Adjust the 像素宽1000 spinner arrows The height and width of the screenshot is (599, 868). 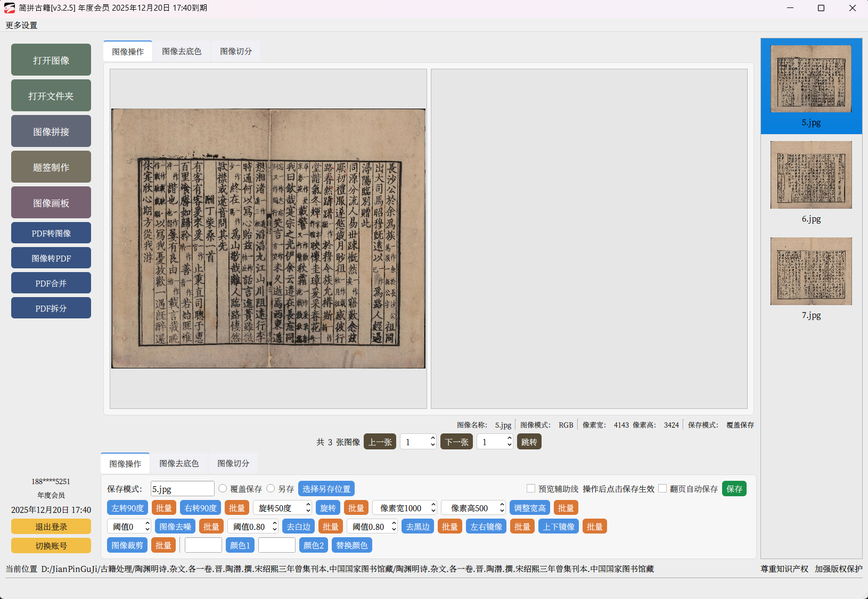pyautogui.click(x=433, y=508)
